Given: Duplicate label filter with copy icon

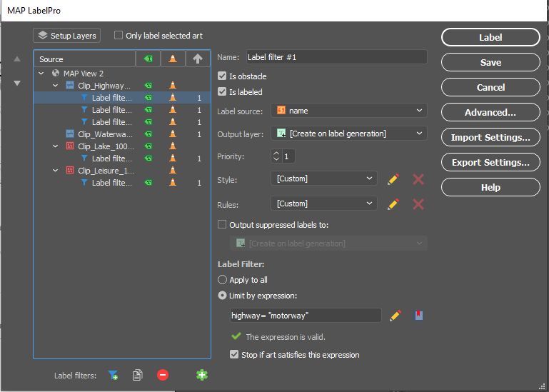Looking at the screenshot, I should (x=138, y=375).
